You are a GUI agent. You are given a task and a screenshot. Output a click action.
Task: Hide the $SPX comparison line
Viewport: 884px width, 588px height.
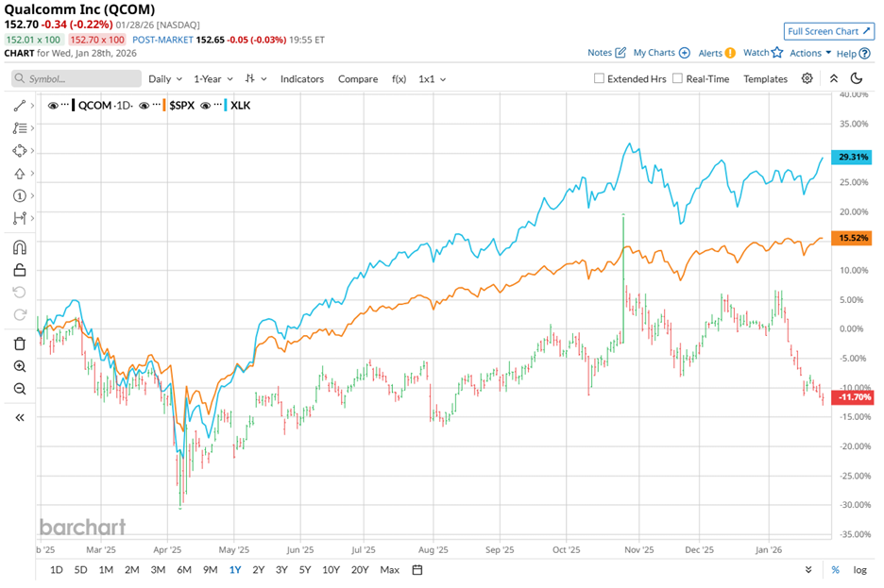(x=145, y=106)
